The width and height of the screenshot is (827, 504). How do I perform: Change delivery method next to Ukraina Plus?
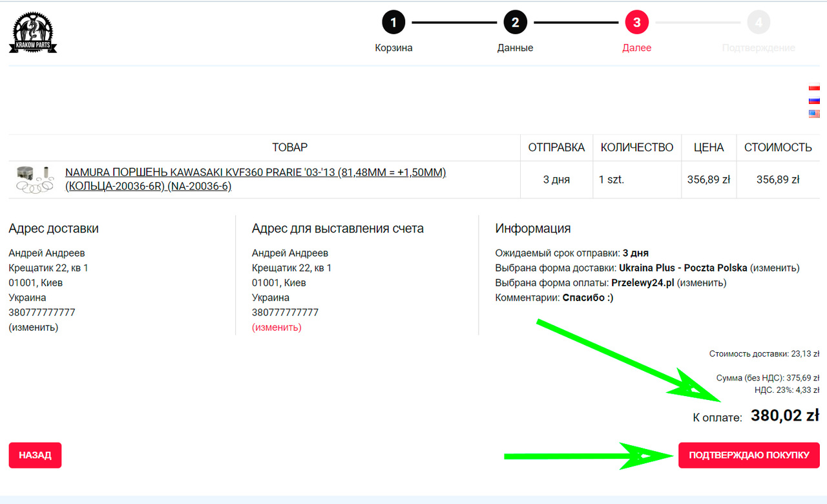[x=775, y=268]
